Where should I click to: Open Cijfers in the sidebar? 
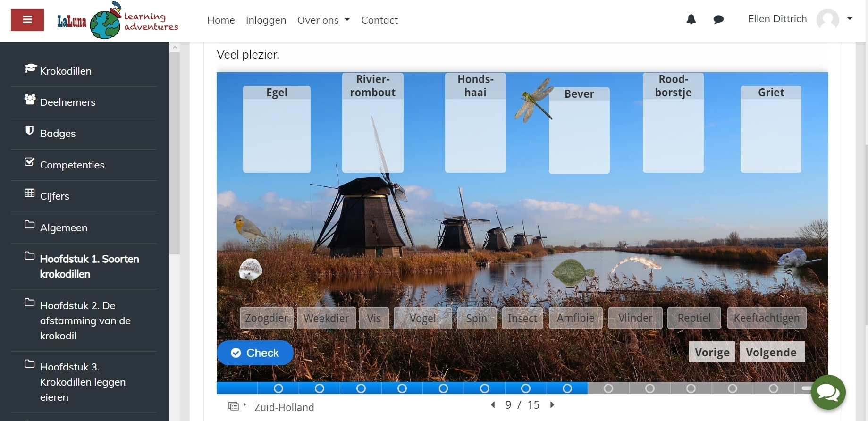point(55,196)
